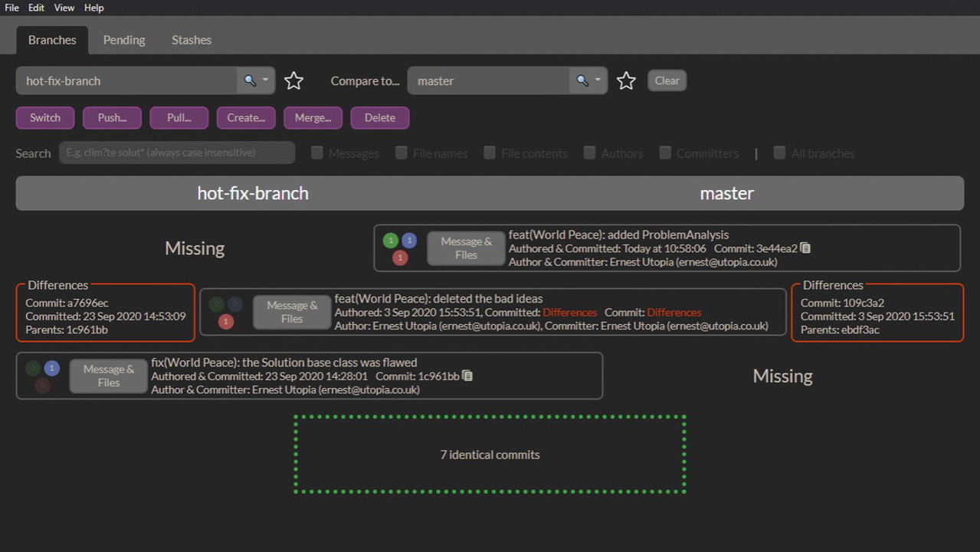The image size is (980, 552).
Task: Click red circle badge on ProblemAnalysis commit
Action: [x=399, y=258]
